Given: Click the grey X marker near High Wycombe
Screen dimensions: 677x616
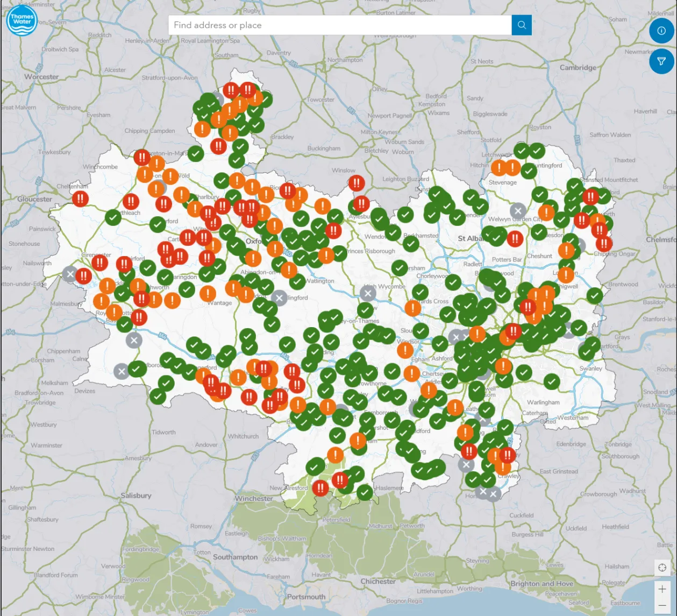Looking at the screenshot, I should [x=368, y=293].
